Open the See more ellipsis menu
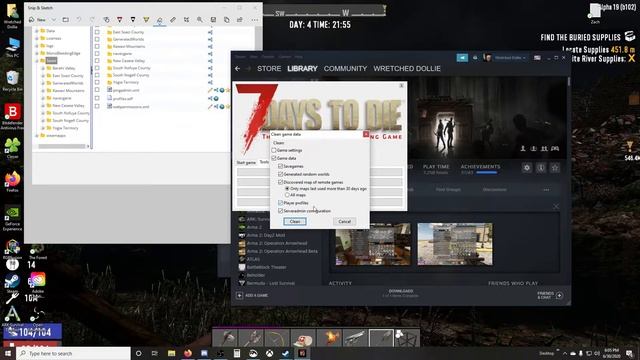Screen dimensions: 640x360 (255, 20)
